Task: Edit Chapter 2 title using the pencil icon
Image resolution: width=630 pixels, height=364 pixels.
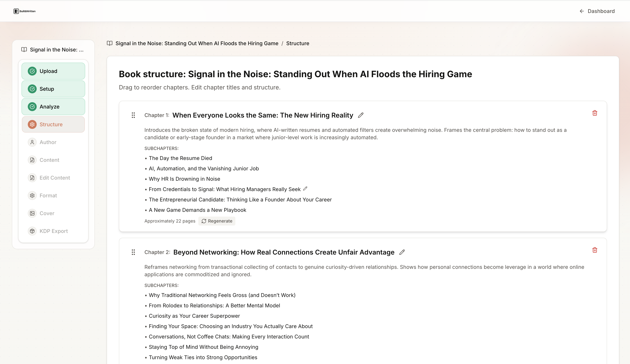Action: click(x=402, y=252)
